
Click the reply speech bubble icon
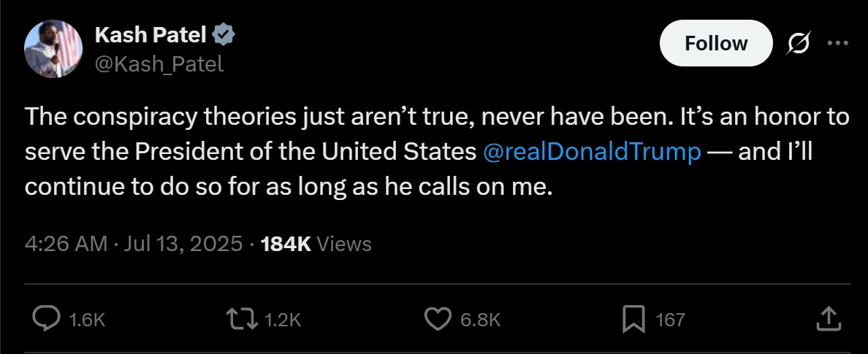(x=47, y=319)
